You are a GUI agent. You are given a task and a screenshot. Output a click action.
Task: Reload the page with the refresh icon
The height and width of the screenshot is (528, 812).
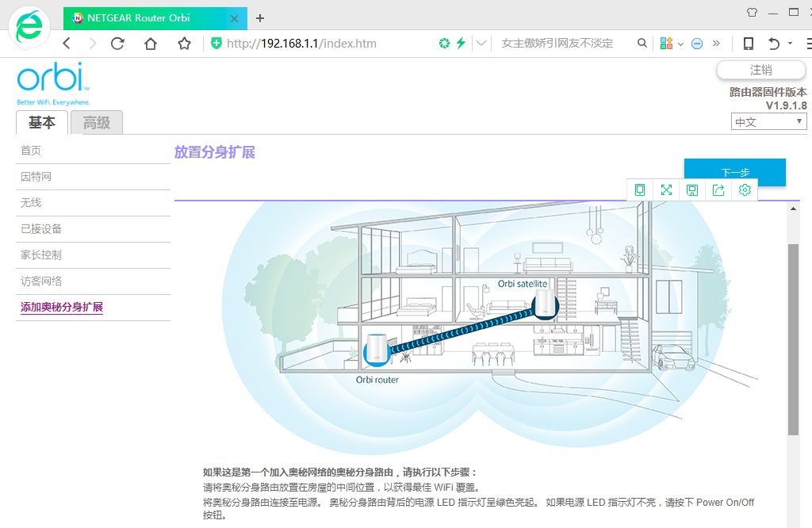(x=118, y=44)
